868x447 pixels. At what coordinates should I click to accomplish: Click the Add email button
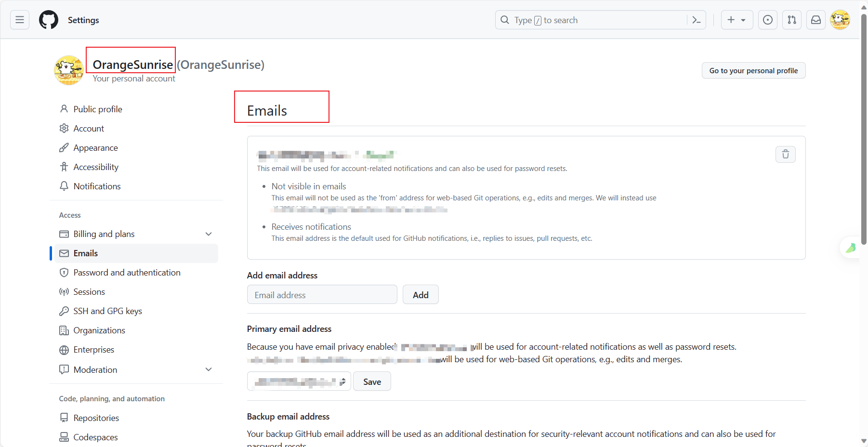[421, 295]
